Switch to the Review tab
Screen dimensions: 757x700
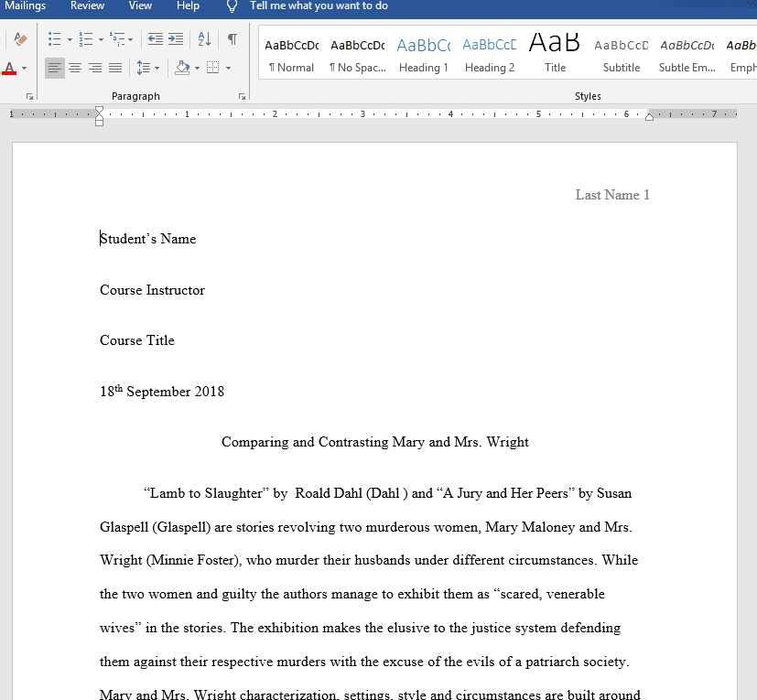click(87, 6)
